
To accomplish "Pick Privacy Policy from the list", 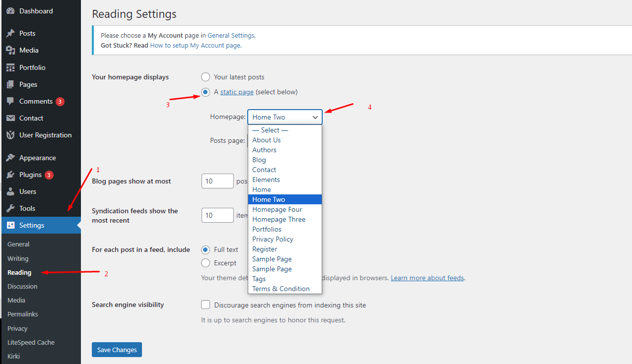I will [x=285, y=239].
